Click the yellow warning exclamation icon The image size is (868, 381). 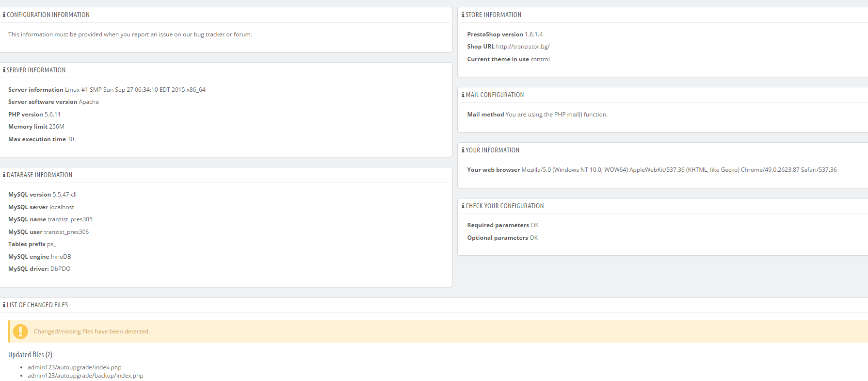tap(20, 331)
